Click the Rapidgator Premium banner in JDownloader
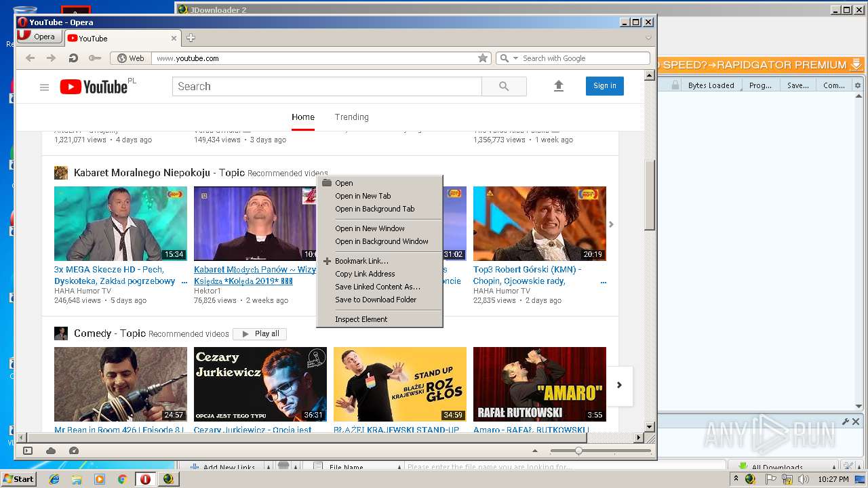Viewport: 868px width, 488px height. (760, 65)
